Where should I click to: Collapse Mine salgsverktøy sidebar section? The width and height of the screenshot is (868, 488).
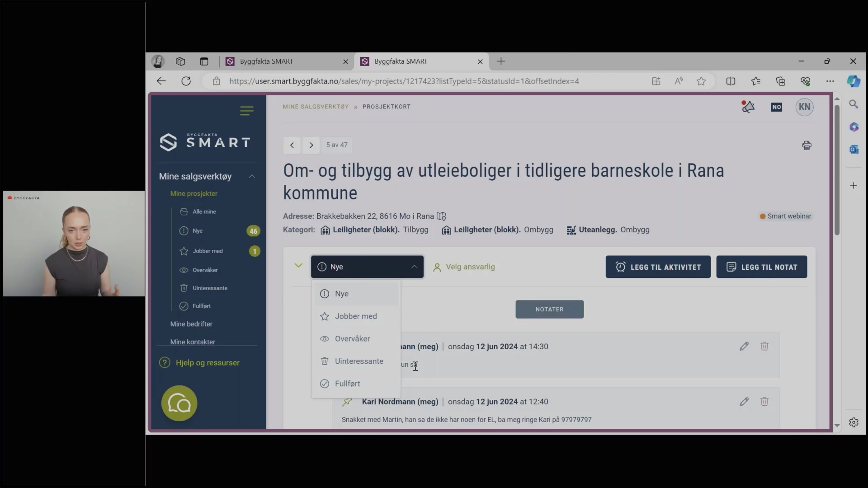(x=252, y=176)
